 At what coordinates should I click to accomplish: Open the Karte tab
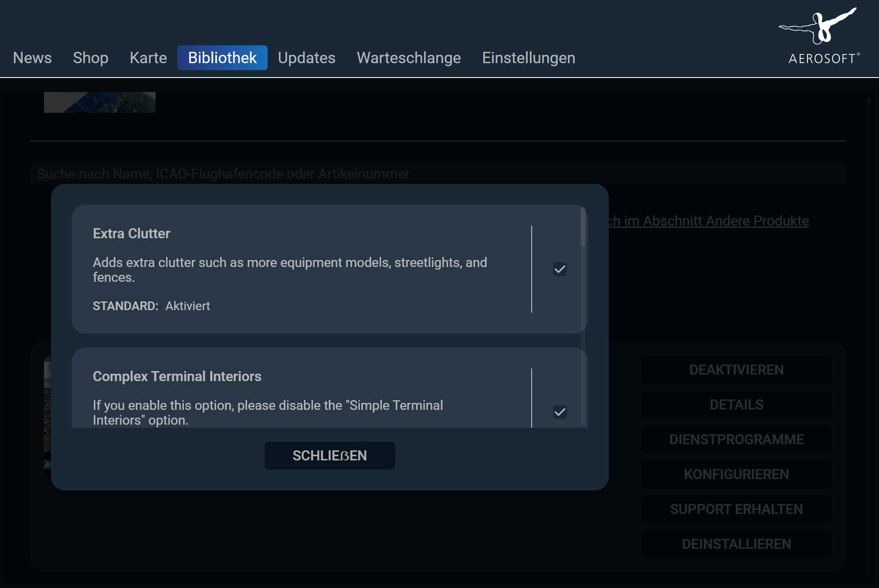[x=148, y=58]
